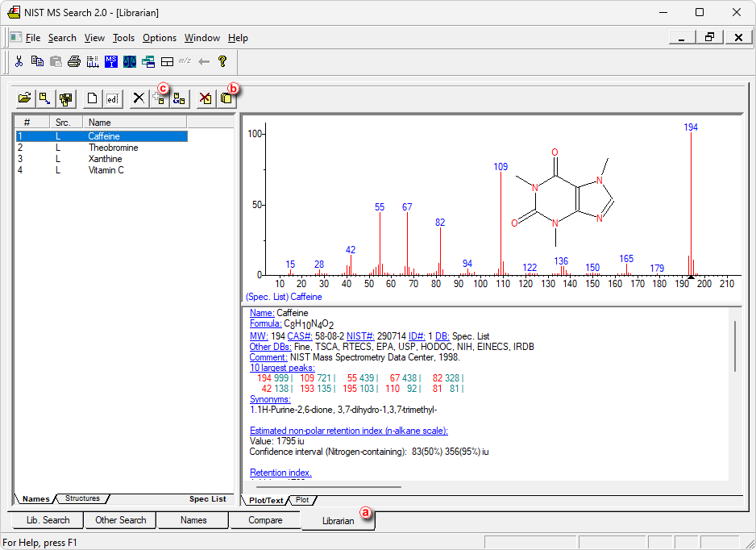
Task: Click the NIST#: link
Action: [360, 335]
